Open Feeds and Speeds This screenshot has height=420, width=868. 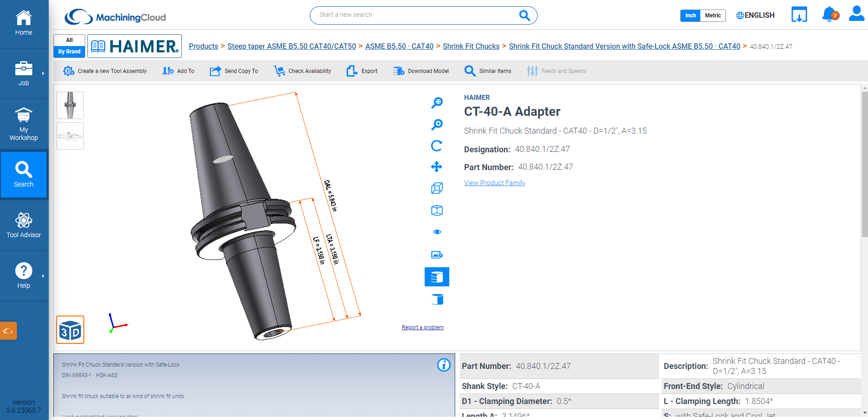click(556, 71)
